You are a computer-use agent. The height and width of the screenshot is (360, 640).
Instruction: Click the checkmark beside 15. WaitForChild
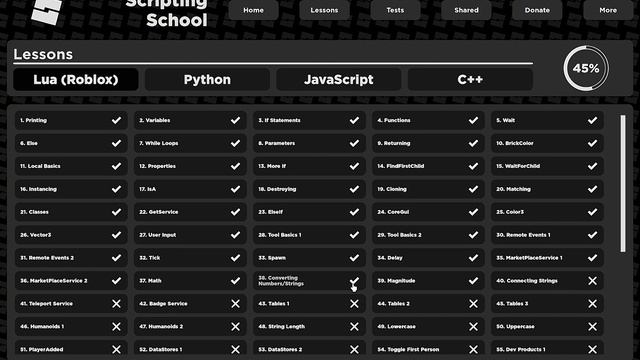pos(592,166)
